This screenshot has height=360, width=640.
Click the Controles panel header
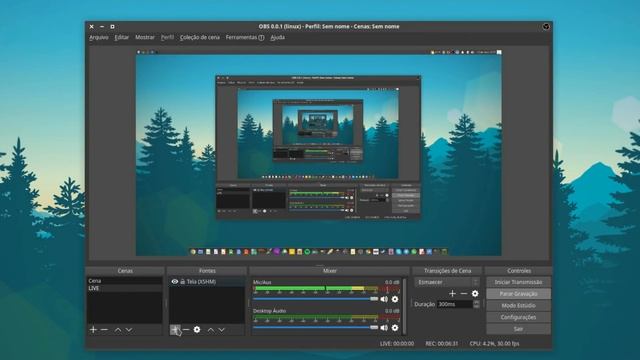(x=519, y=271)
